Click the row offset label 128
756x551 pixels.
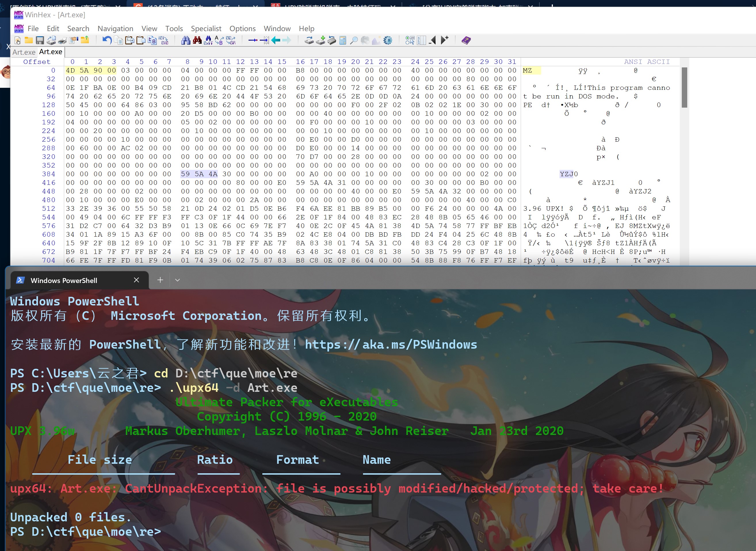[x=49, y=105]
